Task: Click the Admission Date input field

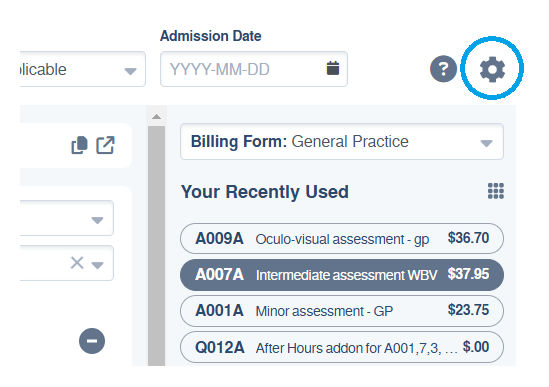Action: click(253, 69)
